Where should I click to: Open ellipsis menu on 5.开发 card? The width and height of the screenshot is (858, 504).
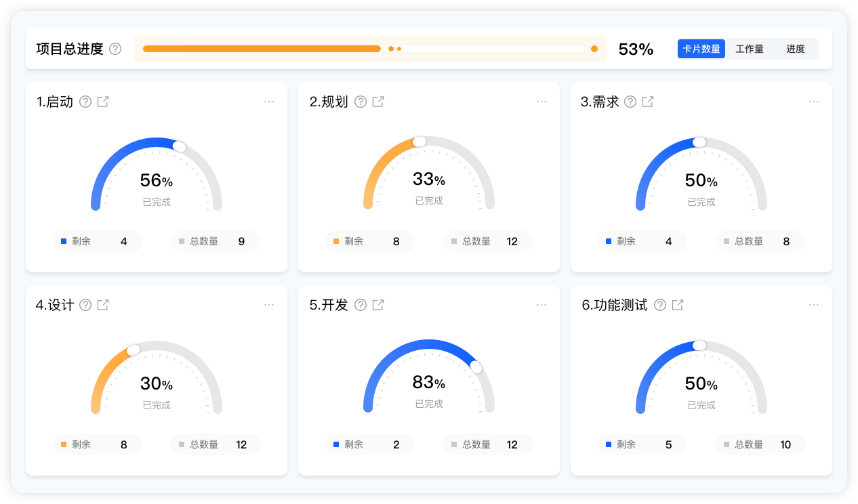click(542, 305)
